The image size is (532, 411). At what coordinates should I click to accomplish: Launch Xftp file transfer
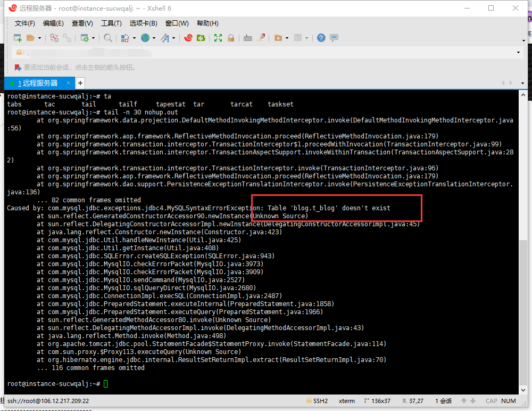pyautogui.click(x=202, y=38)
